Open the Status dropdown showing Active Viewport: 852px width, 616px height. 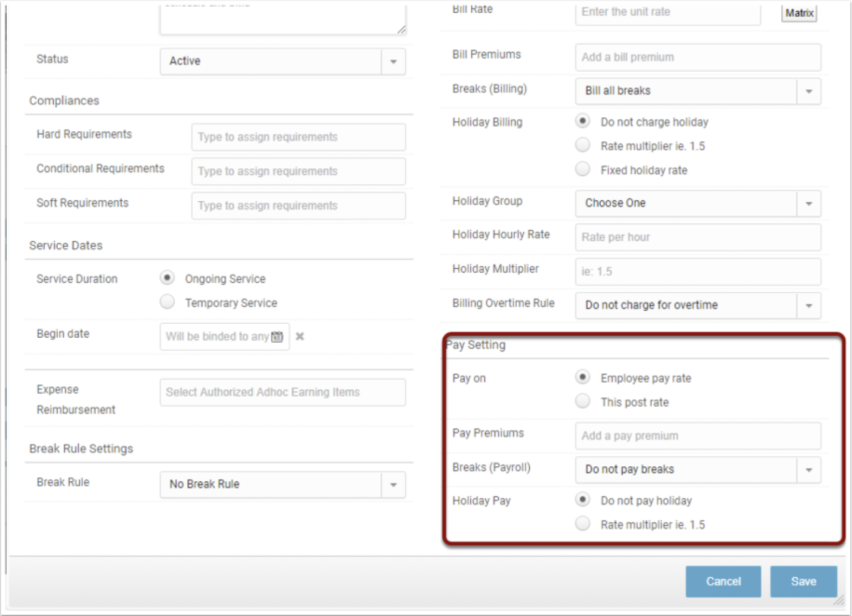point(393,62)
